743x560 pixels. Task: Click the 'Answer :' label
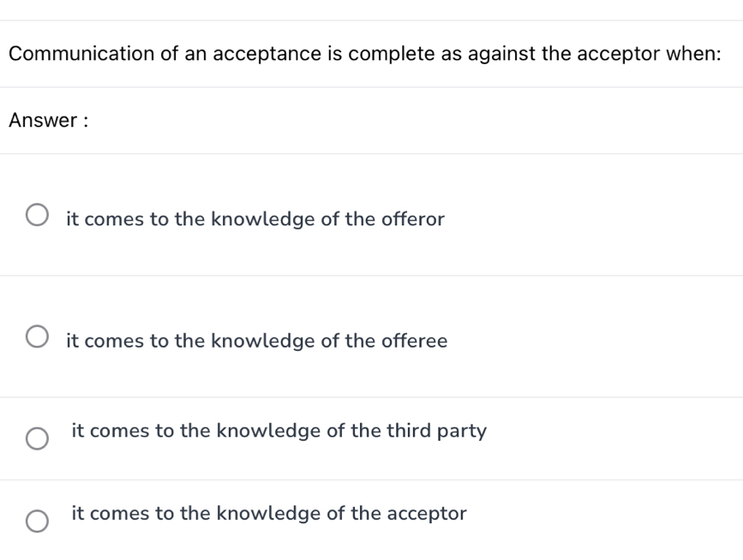40,121
